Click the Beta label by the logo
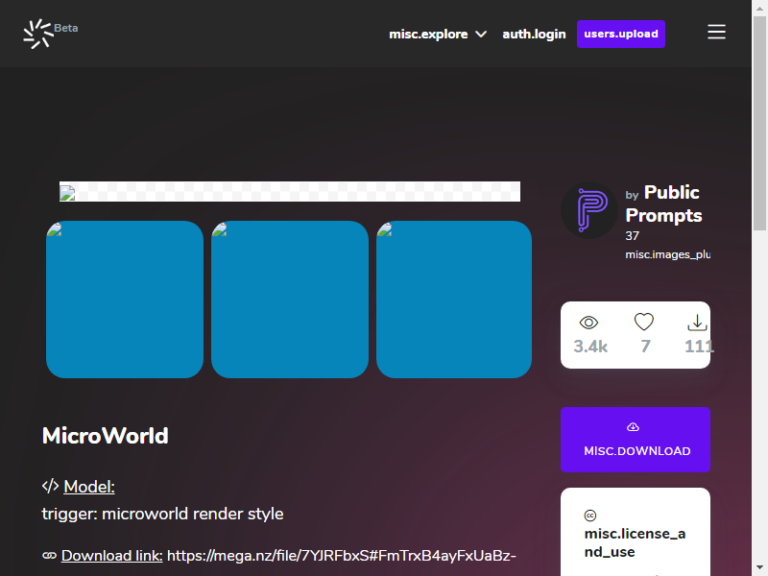 pyautogui.click(x=66, y=28)
